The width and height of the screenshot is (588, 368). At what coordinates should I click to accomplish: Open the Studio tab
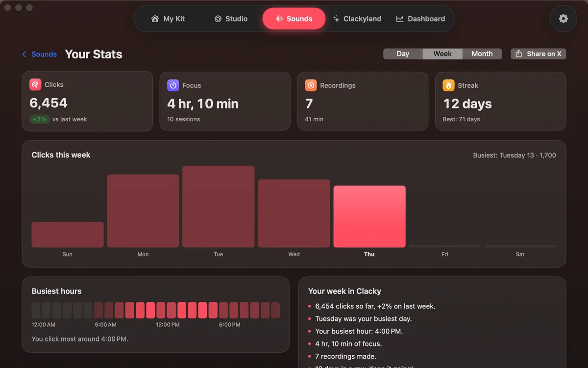click(231, 19)
